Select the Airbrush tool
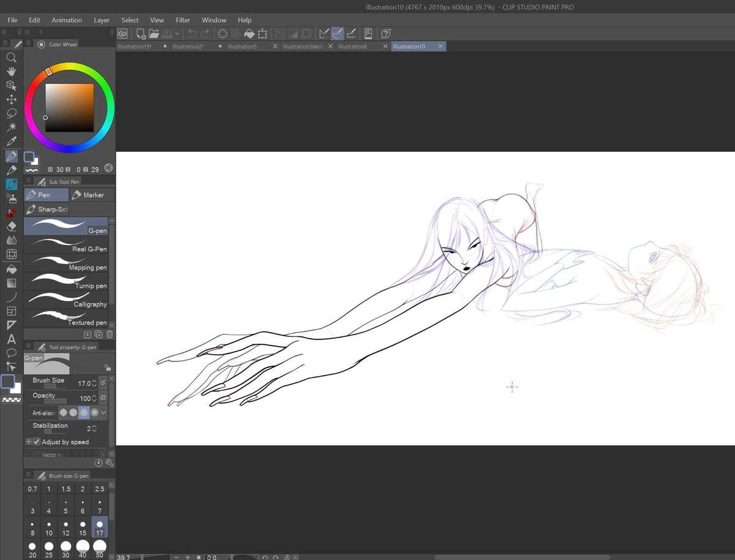735x560 pixels. point(11,198)
